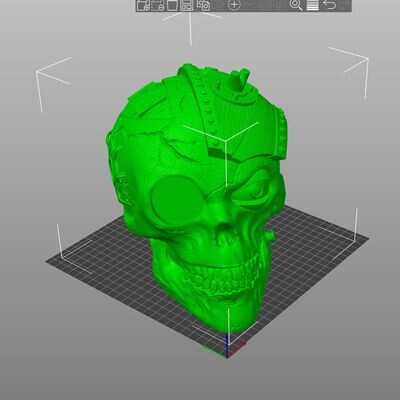Select the dimmed Remove instance minus icon
The width and height of the screenshot is (400, 400).
[249, 5]
